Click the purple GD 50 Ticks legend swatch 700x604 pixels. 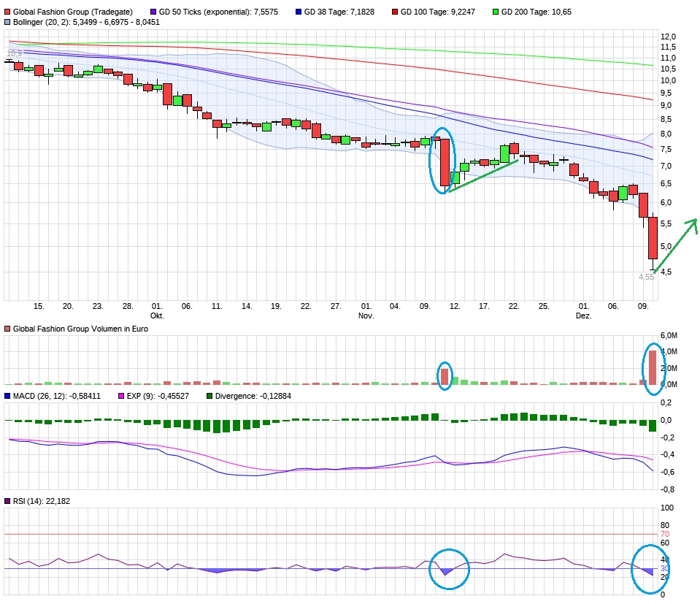pos(153,12)
